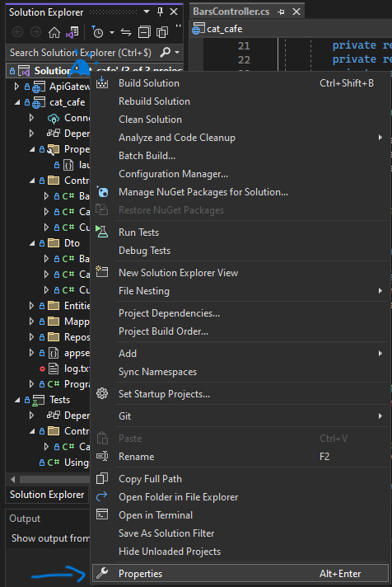Click the search magnifier icon
The height and width of the screenshot is (587, 392).
tap(165, 53)
